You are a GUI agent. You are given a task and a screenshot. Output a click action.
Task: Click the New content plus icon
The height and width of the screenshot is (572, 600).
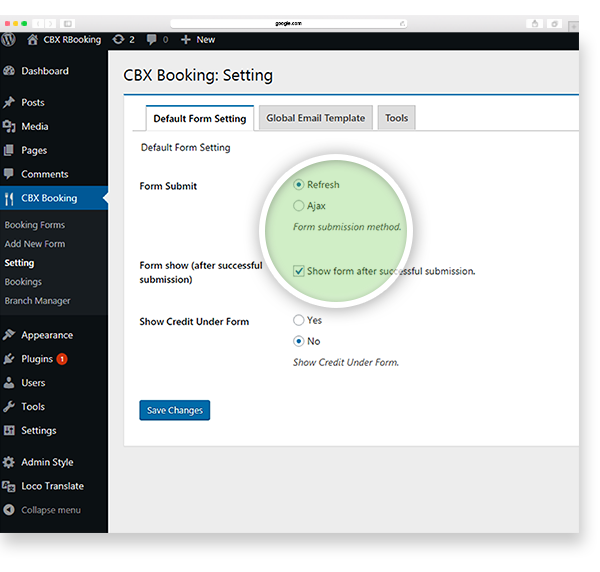point(186,39)
